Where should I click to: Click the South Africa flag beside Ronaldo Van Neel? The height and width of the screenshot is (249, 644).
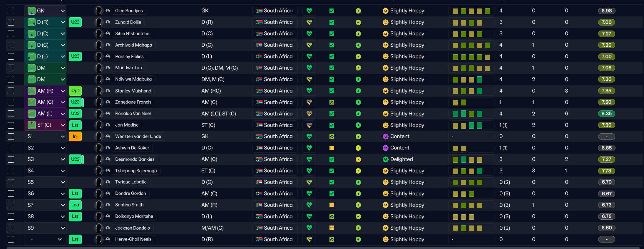259,114
